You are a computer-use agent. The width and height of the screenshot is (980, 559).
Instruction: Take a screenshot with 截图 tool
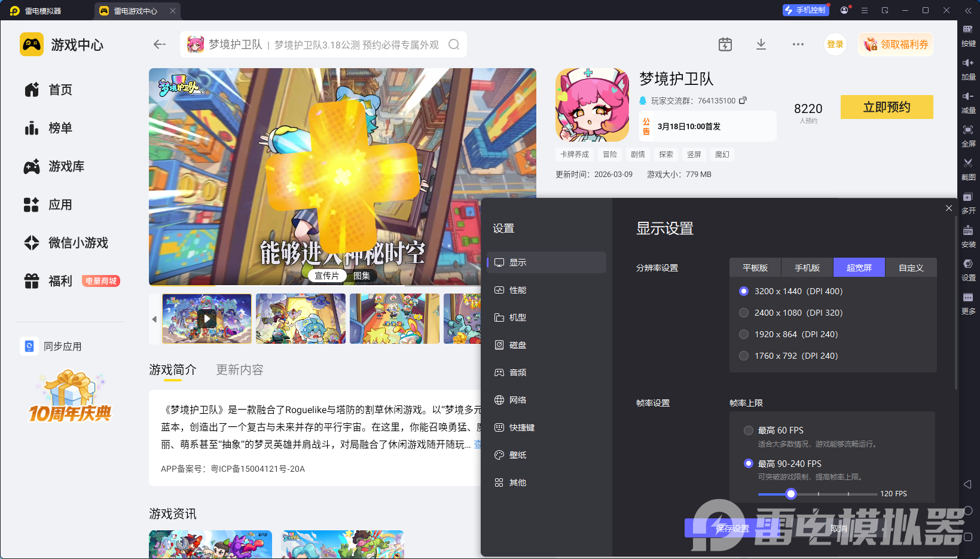[x=968, y=169]
